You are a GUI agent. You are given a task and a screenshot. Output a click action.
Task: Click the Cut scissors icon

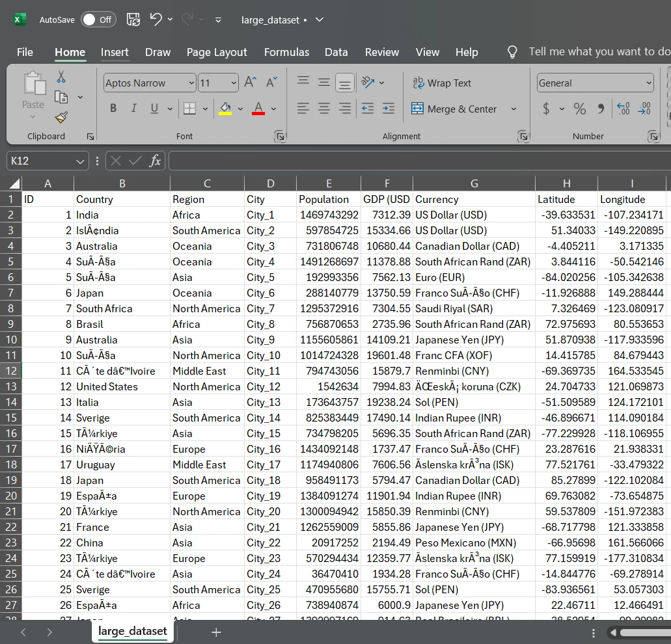coord(61,77)
